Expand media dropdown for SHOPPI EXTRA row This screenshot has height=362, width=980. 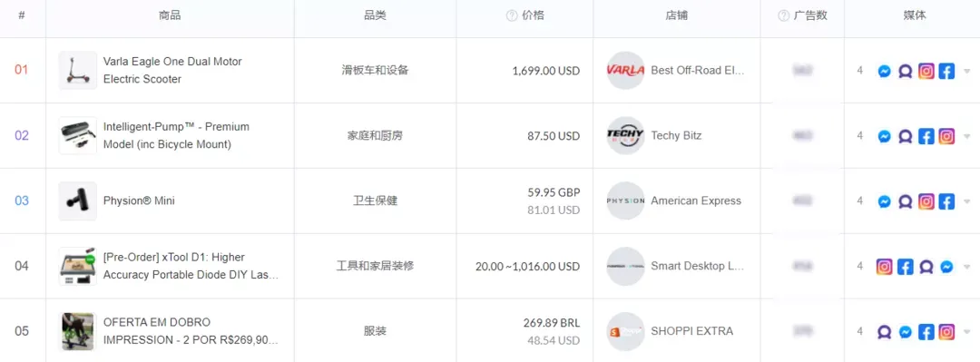967,332
